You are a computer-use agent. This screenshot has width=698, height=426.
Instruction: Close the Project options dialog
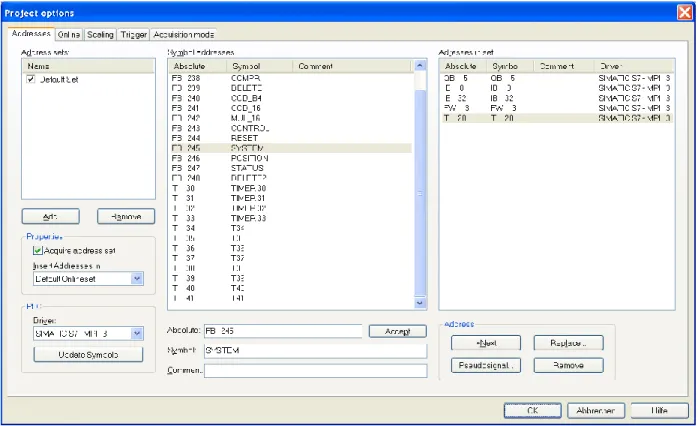pos(685,12)
